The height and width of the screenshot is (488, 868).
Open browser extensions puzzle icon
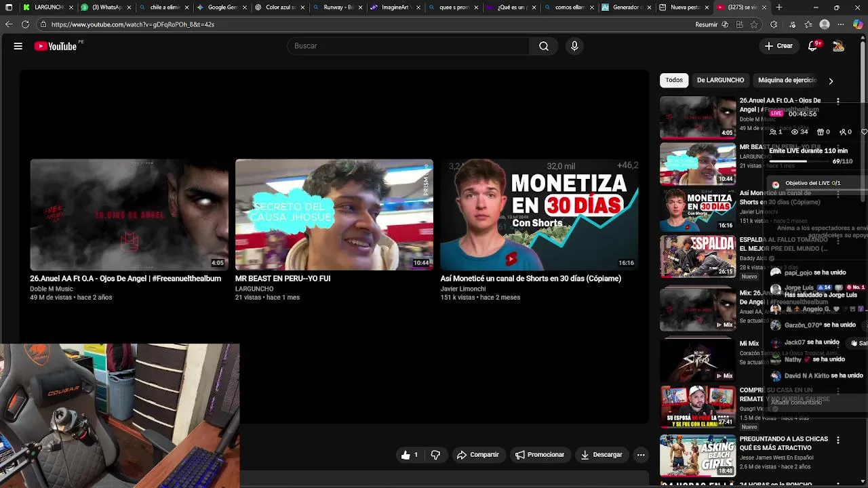tap(774, 24)
